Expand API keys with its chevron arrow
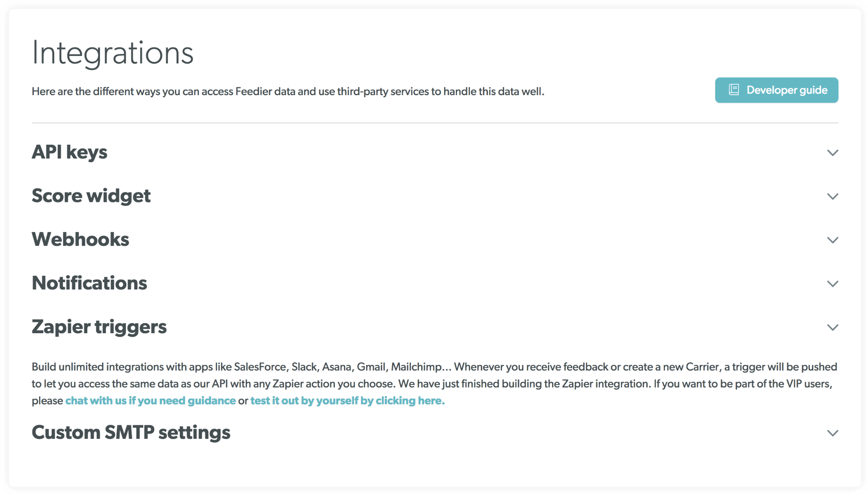Viewport: 868px width, 494px height. click(832, 153)
